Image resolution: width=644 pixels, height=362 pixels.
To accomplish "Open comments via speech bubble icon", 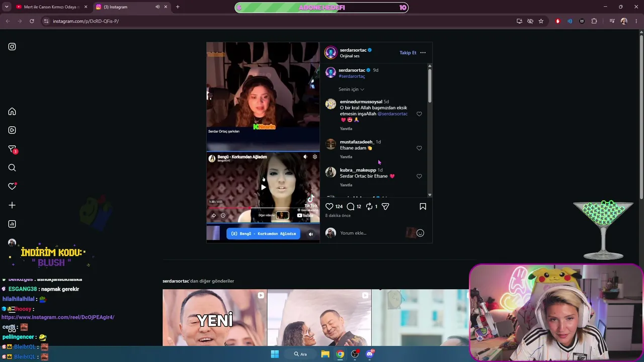I will 351,207.
